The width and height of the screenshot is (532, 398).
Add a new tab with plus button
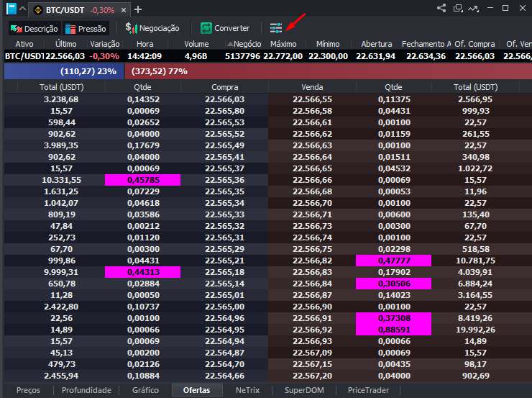(138, 9)
